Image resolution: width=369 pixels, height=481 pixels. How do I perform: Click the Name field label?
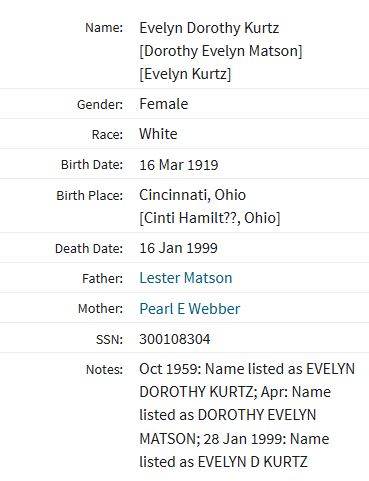click(104, 28)
